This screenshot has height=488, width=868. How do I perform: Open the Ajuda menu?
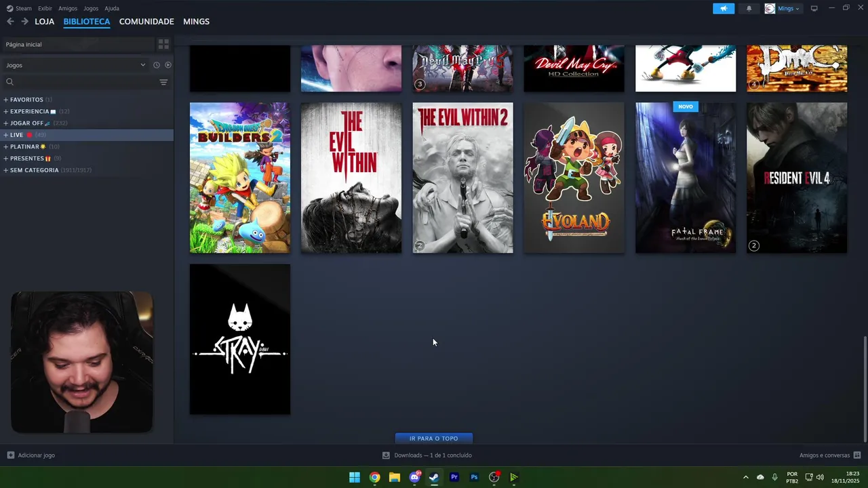(x=112, y=8)
